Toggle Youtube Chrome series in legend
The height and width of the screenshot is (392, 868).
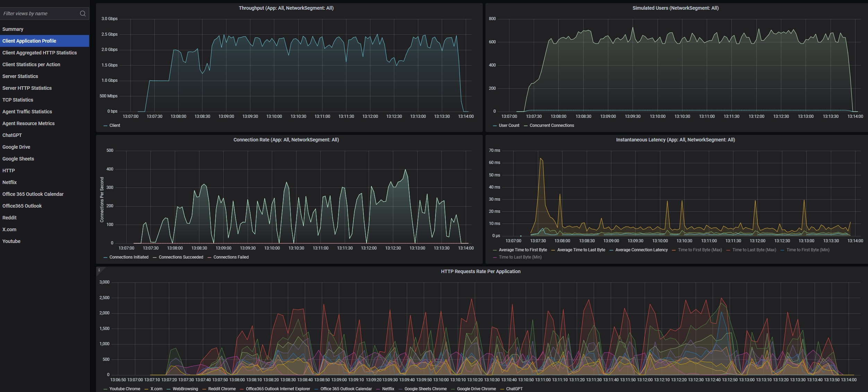pyautogui.click(x=124, y=389)
